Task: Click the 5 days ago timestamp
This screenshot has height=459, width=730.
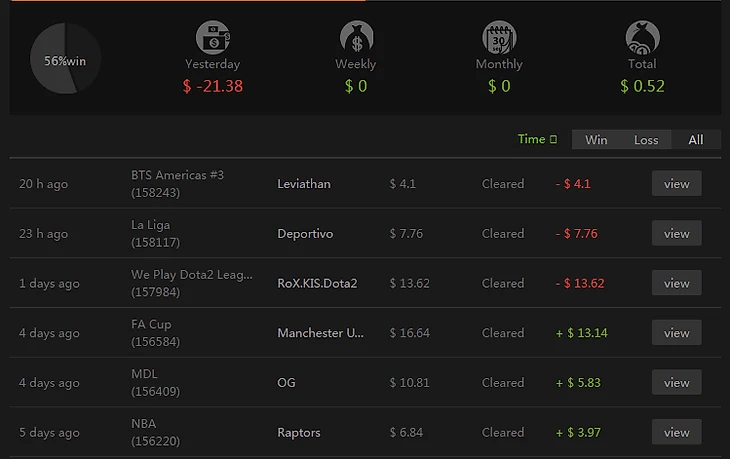Action: [x=49, y=432]
